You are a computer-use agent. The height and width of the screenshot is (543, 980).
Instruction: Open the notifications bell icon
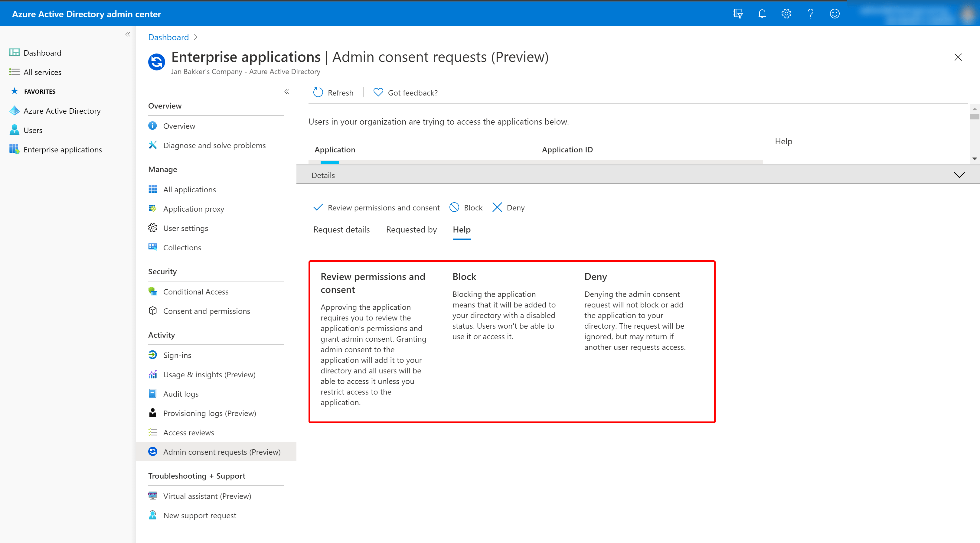pos(762,14)
